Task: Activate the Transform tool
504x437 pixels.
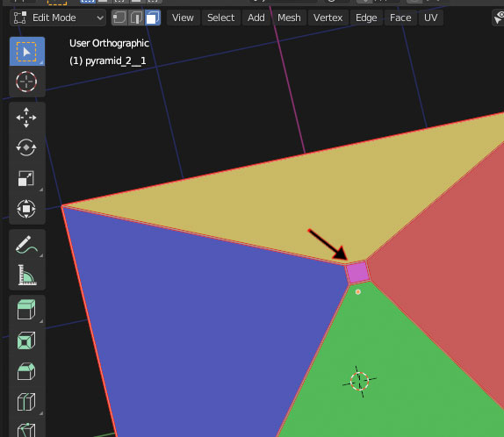Action: click(27, 209)
